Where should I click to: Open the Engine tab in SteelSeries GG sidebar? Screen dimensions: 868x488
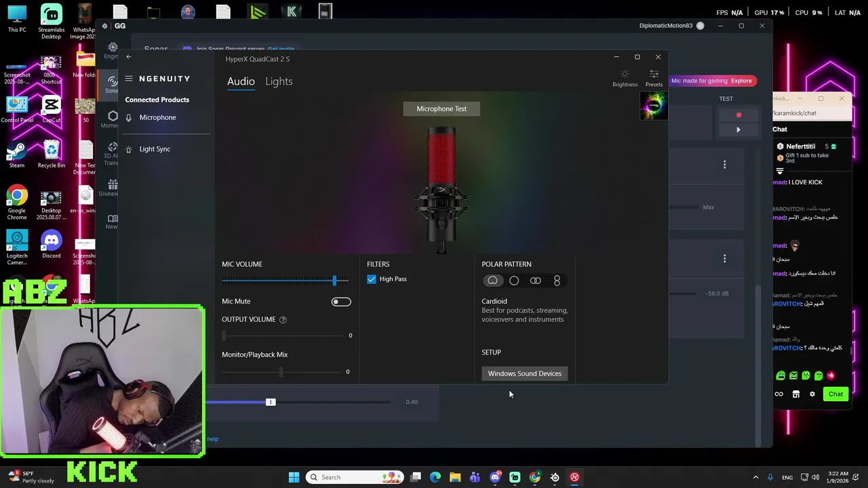tap(112, 51)
